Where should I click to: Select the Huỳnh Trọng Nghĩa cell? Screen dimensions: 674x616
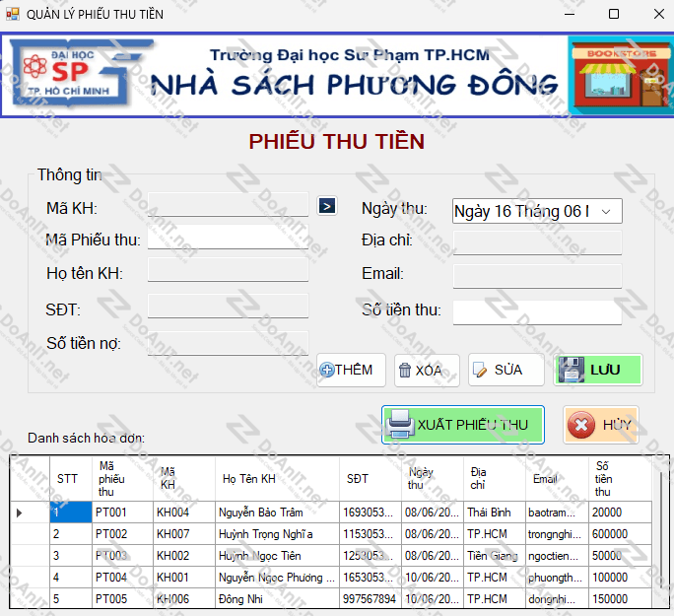tap(277, 534)
